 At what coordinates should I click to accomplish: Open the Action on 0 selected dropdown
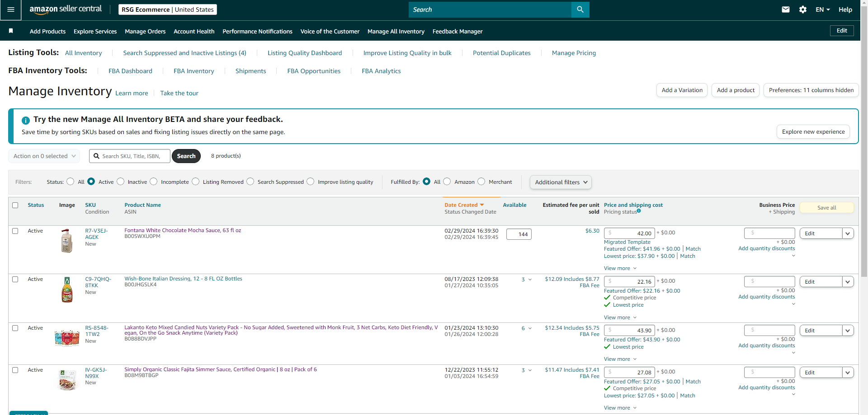coord(44,156)
